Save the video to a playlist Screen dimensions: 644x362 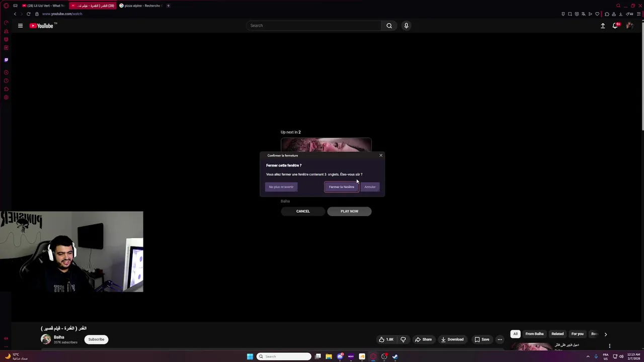coord(482,339)
